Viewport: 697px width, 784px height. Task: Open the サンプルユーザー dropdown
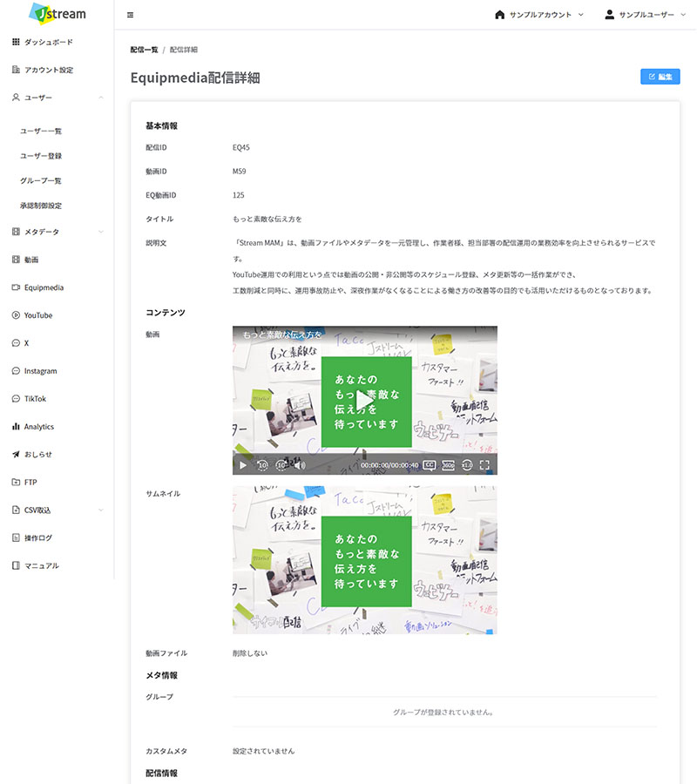[x=646, y=15]
